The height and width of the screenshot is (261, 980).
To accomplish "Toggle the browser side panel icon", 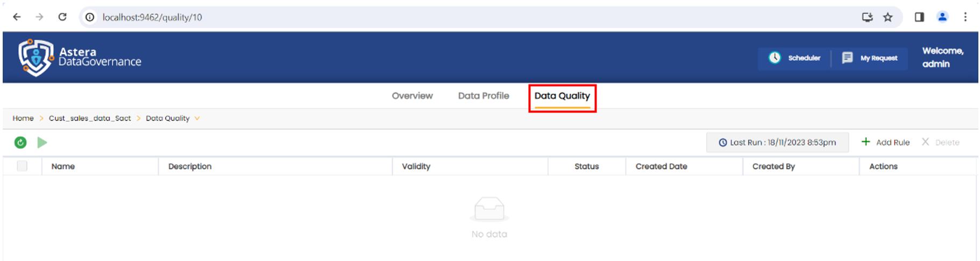I will 919,17.
